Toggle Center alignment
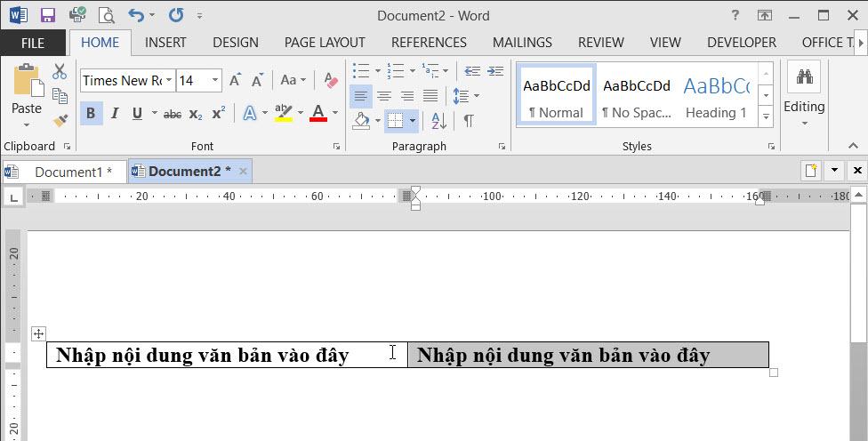Viewport: 868px width, 441px height. pyautogui.click(x=384, y=96)
